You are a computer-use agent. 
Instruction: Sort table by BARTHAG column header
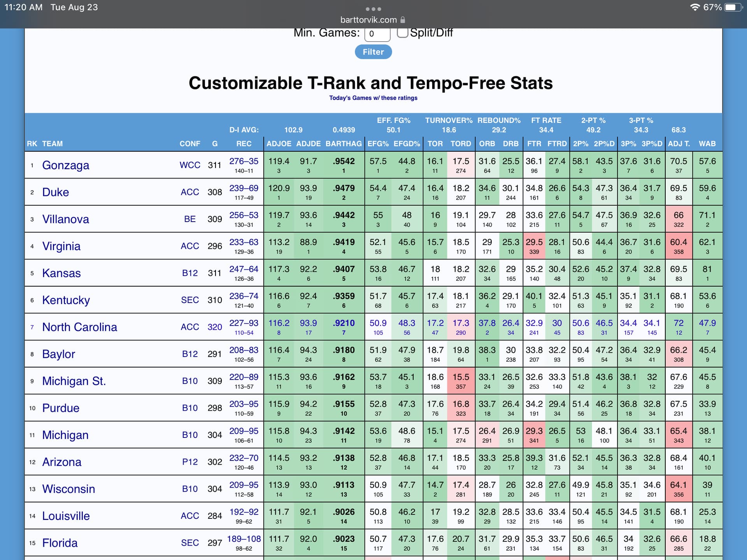pyautogui.click(x=344, y=144)
